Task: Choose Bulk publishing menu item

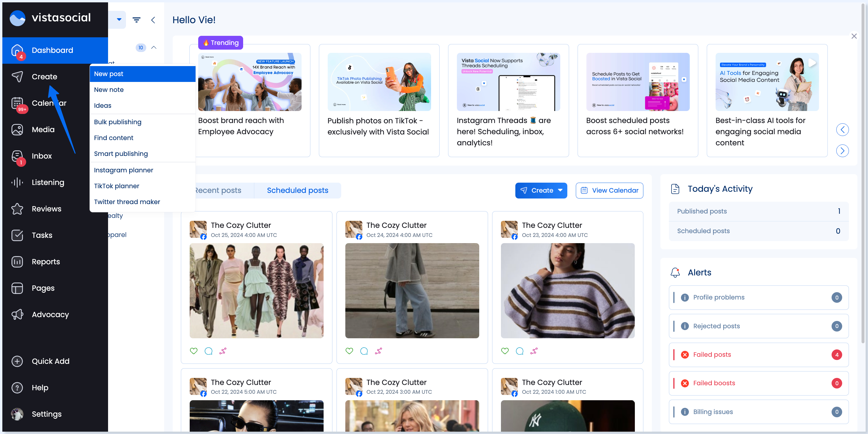Action: tap(142, 122)
